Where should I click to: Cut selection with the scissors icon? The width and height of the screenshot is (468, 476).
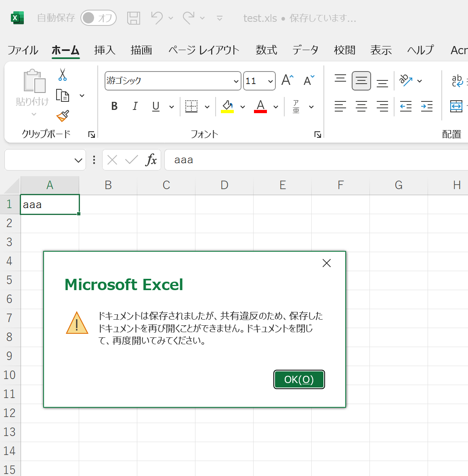click(x=63, y=75)
